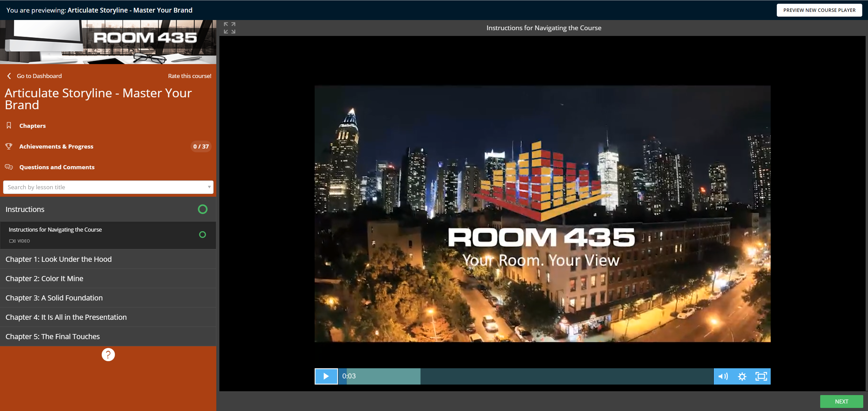Click the video camera icon beside VIDEO

tap(12, 241)
